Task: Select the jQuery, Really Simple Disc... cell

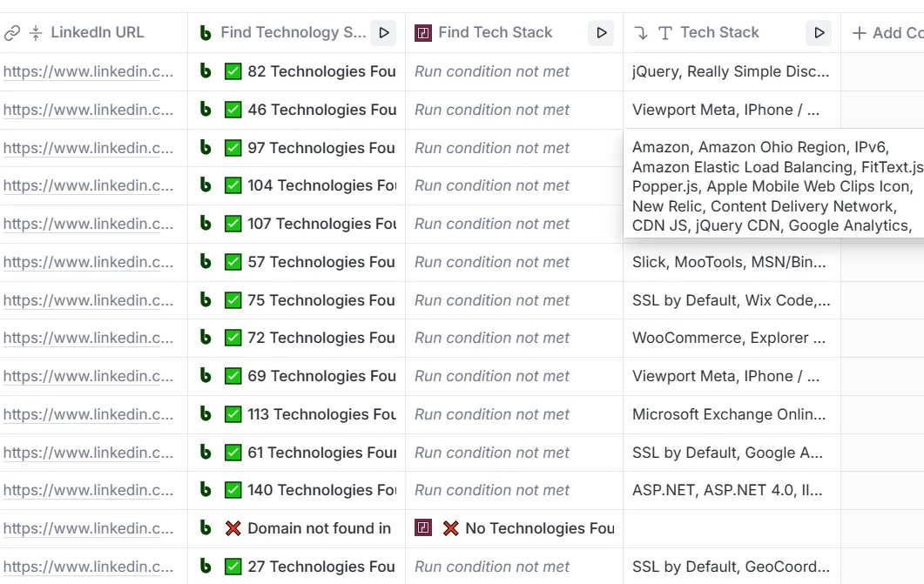Action: [x=732, y=72]
